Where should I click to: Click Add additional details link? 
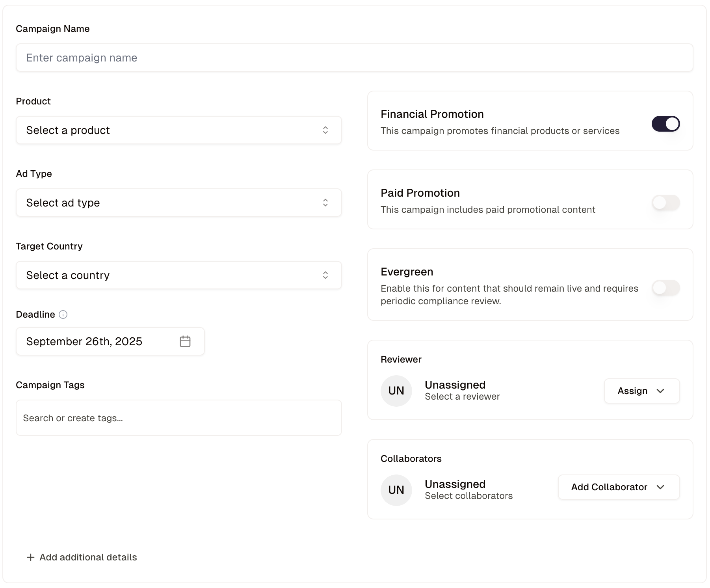pos(88,557)
